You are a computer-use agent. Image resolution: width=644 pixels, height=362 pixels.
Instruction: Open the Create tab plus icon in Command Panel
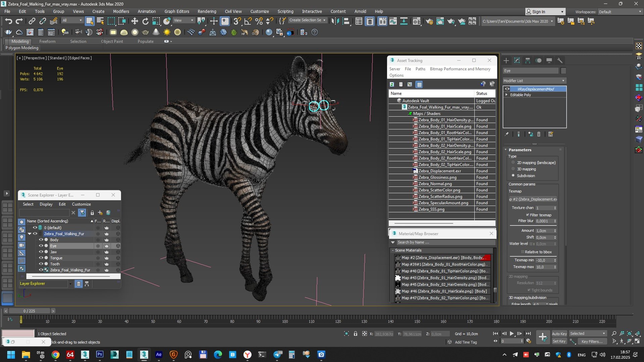coord(506,60)
